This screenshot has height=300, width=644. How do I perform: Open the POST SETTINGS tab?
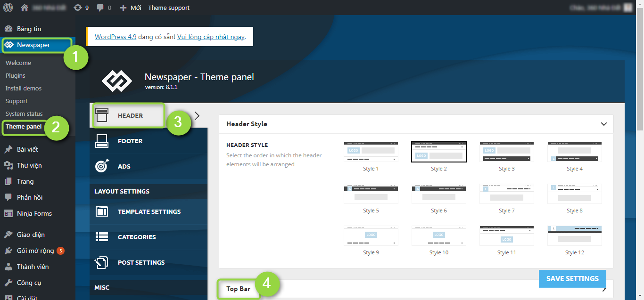(x=149, y=262)
